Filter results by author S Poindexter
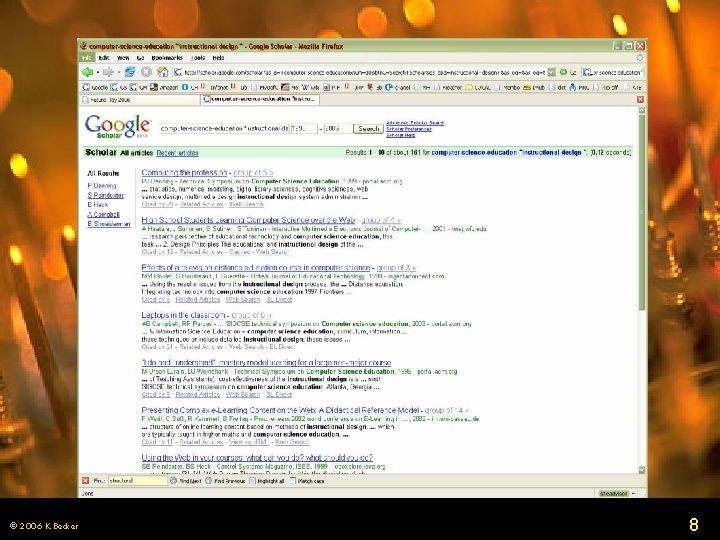The height and width of the screenshot is (540, 720). [106, 195]
